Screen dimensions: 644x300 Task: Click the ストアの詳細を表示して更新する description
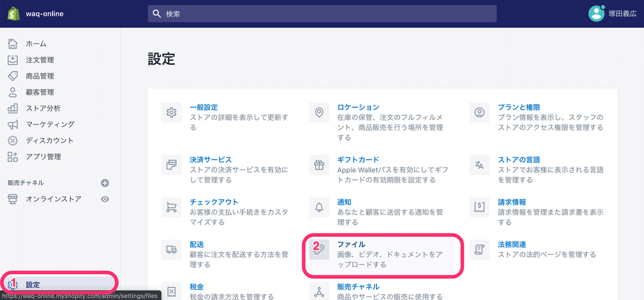pos(239,122)
